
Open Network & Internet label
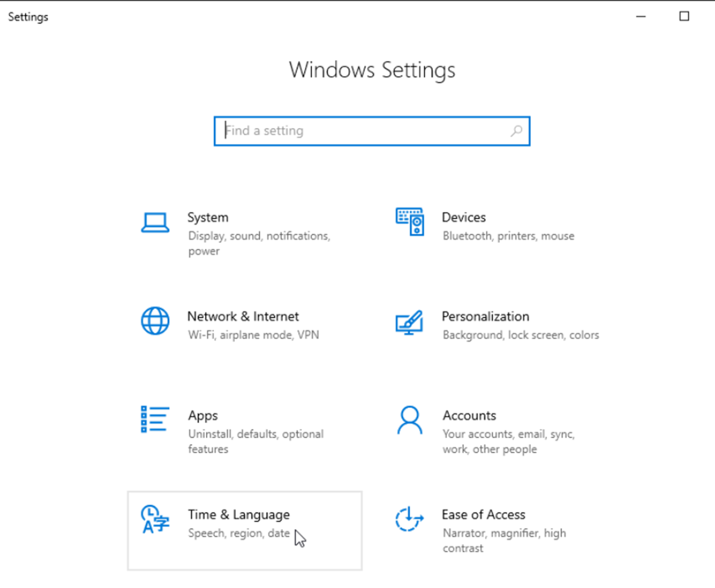coord(243,317)
